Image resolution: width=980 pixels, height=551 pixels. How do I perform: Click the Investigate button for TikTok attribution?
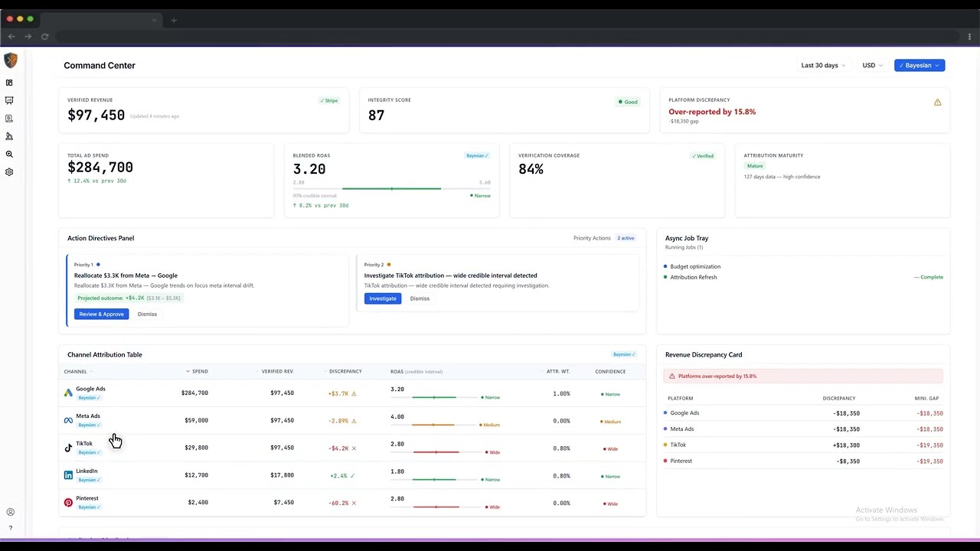click(383, 298)
